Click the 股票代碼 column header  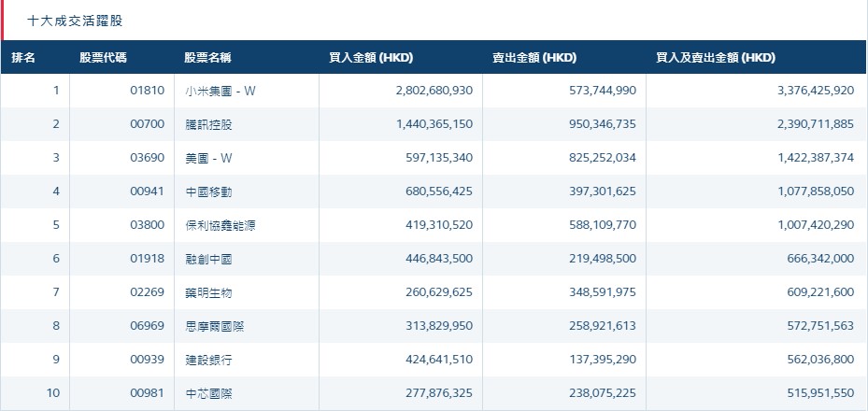[104, 58]
